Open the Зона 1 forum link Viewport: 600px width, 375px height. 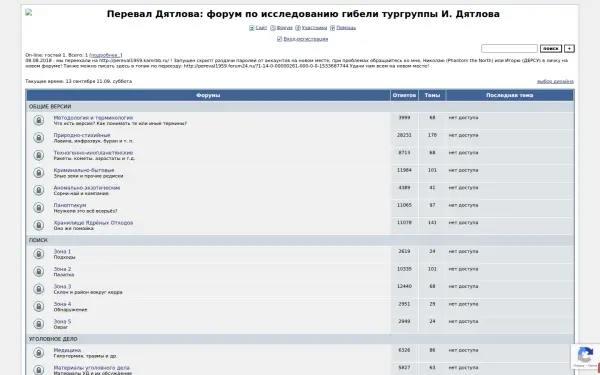(x=62, y=251)
